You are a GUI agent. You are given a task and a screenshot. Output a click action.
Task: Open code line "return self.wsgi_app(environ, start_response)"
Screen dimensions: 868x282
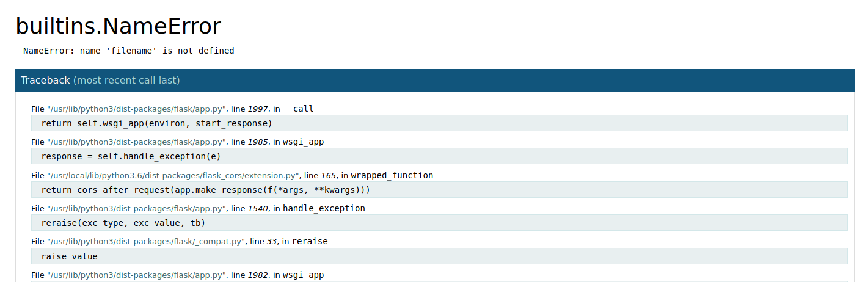point(439,123)
